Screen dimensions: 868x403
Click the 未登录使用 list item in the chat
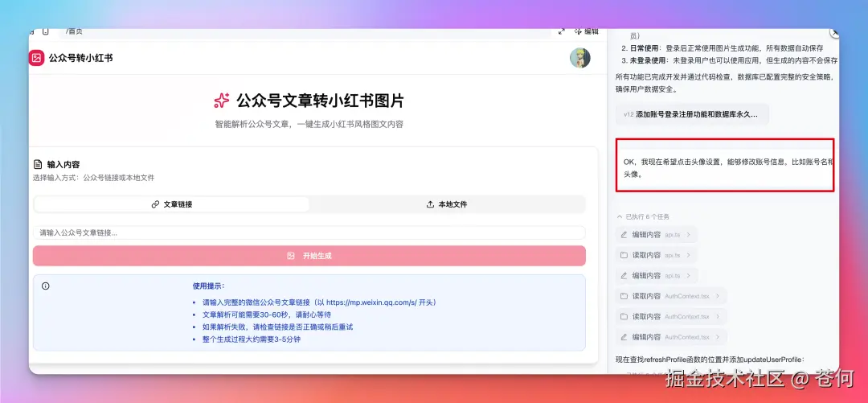click(x=730, y=60)
